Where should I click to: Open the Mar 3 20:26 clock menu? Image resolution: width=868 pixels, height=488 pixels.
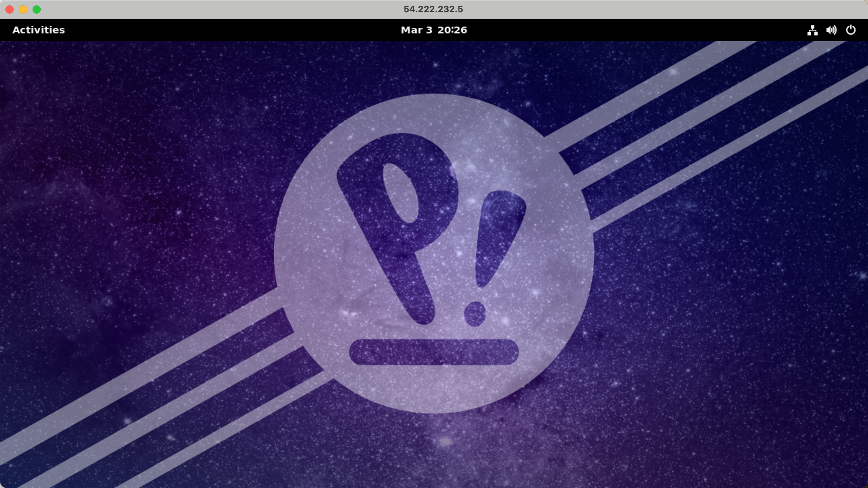(434, 30)
